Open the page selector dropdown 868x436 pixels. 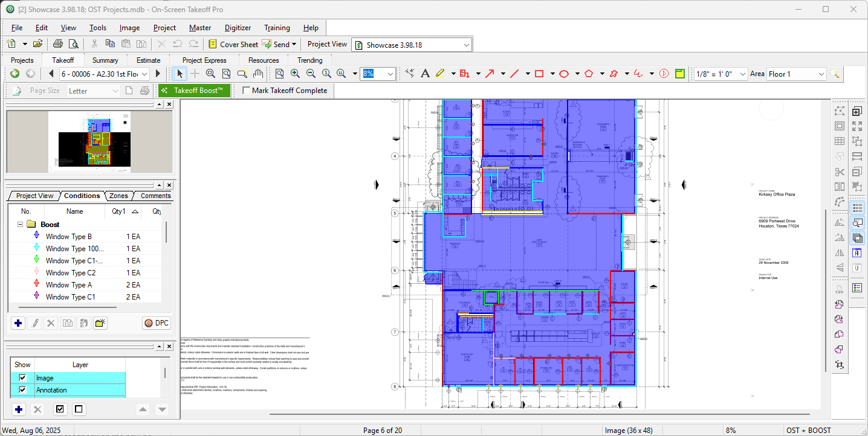pyautogui.click(x=144, y=74)
